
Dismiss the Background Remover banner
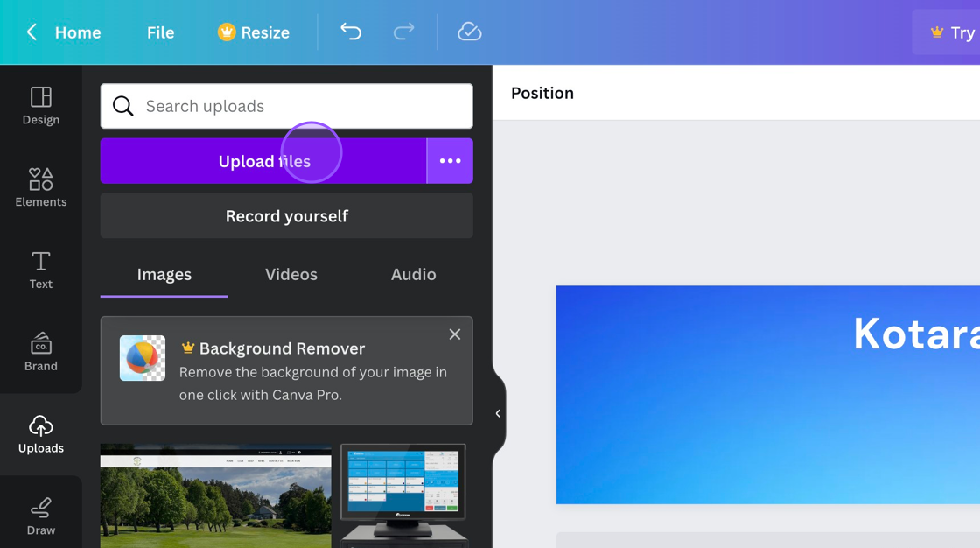coord(455,334)
